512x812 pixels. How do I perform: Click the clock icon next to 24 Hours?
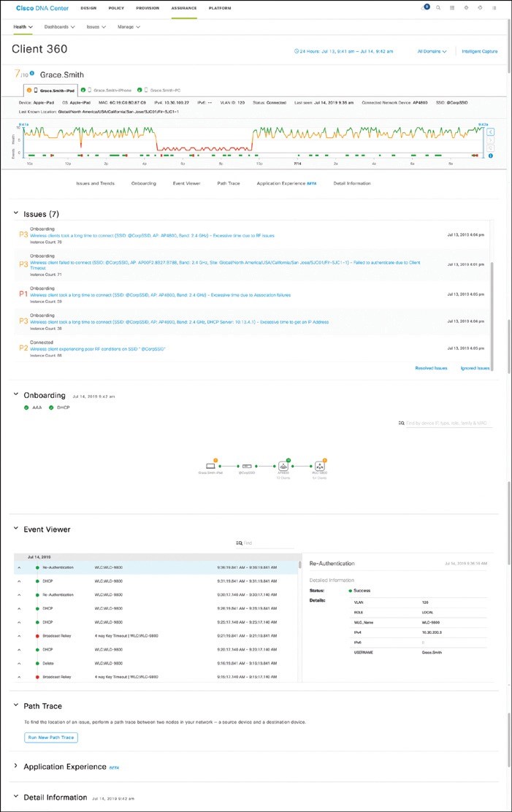[x=297, y=51]
